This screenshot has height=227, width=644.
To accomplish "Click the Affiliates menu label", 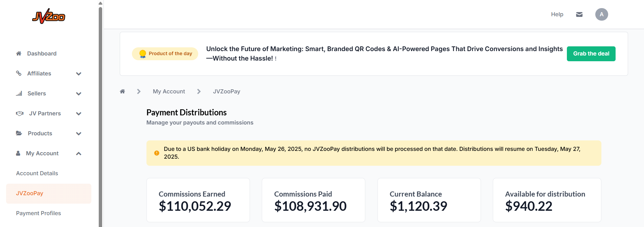I will pos(39,73).
